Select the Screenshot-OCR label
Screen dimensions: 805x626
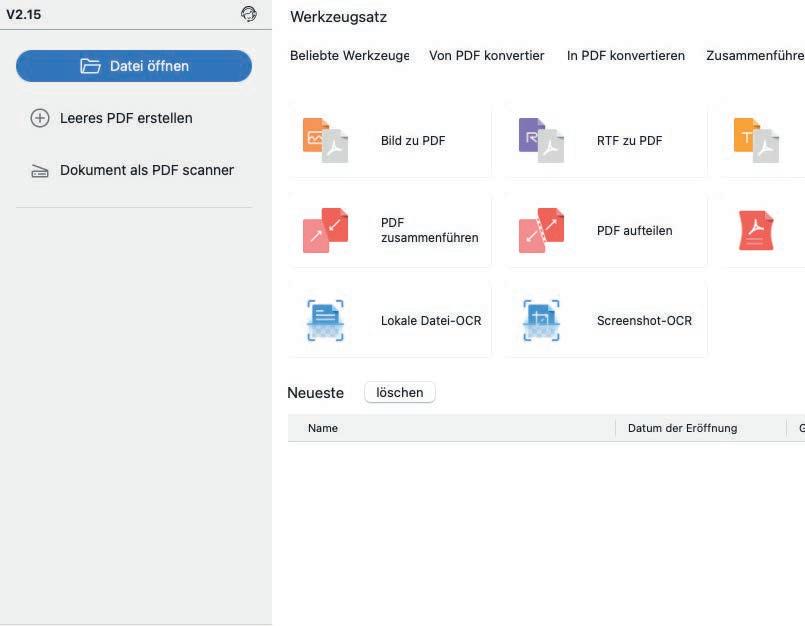point(644,320)
